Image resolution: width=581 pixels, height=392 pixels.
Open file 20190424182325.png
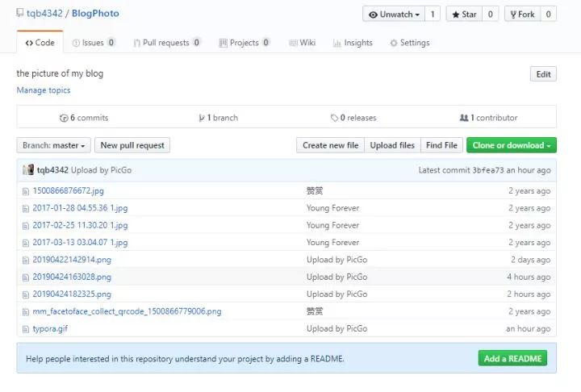point(72,294)
